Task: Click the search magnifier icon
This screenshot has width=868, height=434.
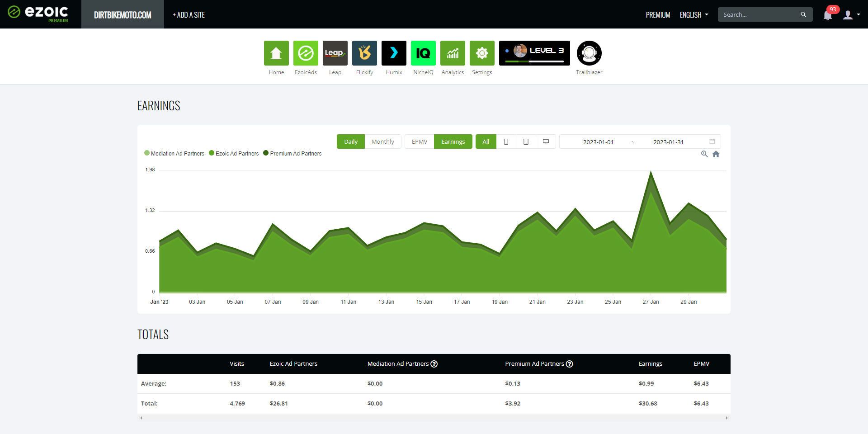Action: coord(803,14)
